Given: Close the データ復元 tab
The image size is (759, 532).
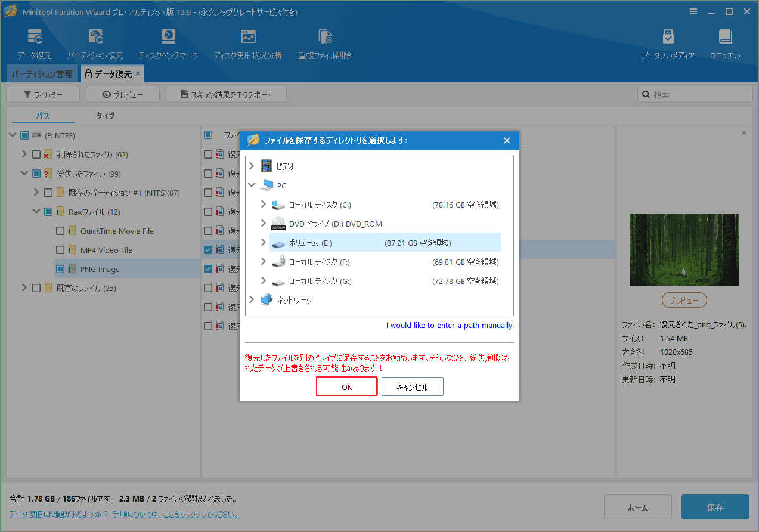Looking at the screenshot, I should [138, 73].
